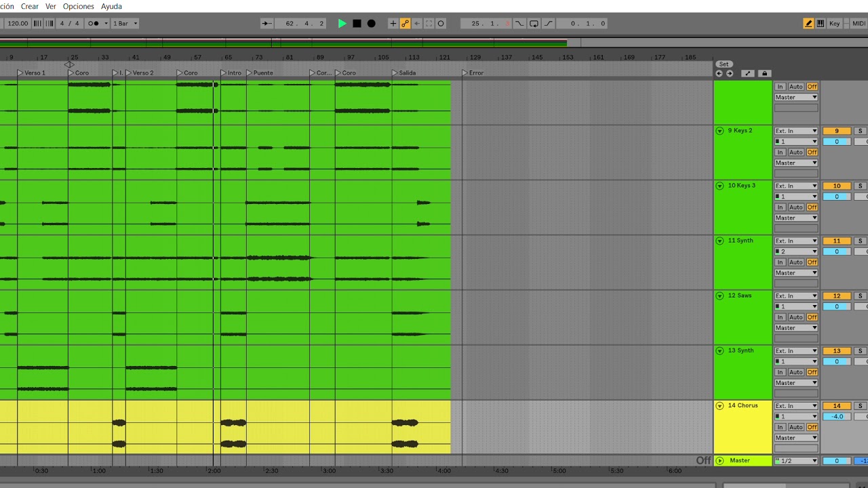Click the Arrangement Record circle button
This screenshot has height=488, width=868.
click(x=371, y=23)
